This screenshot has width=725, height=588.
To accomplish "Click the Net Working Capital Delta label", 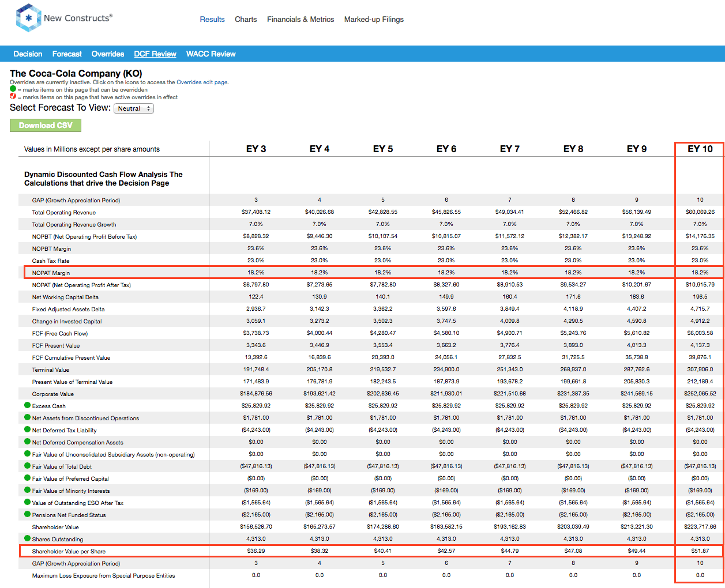I will (x=65, y=297).
